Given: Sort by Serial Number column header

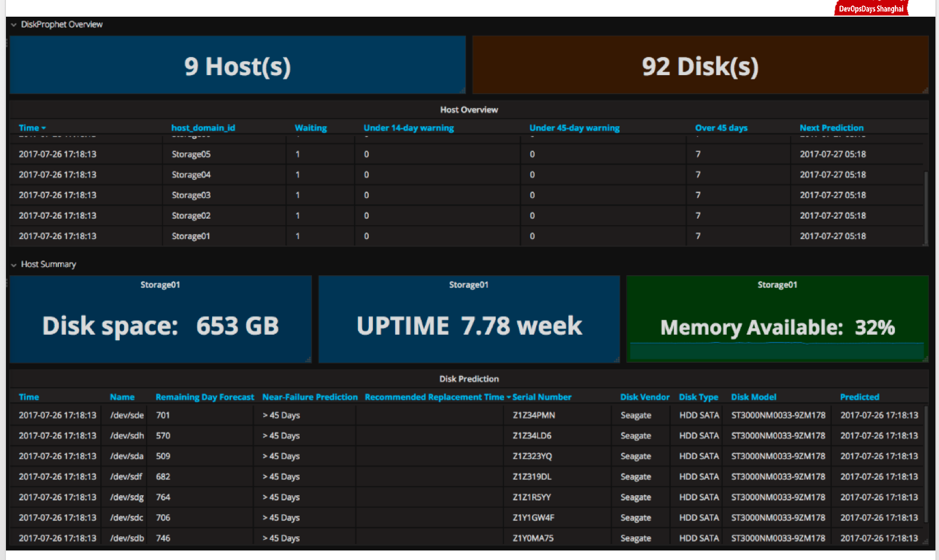Looking at the screenshot, I should [542, 397].
